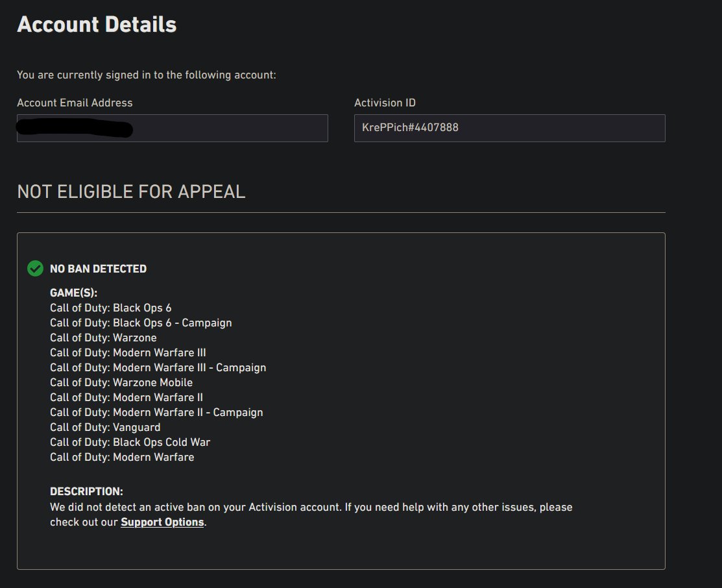The width and height of the screenshot is (722, 588).
Task: Click the 'Activision ID' field label
Action: tap(385, 103)
